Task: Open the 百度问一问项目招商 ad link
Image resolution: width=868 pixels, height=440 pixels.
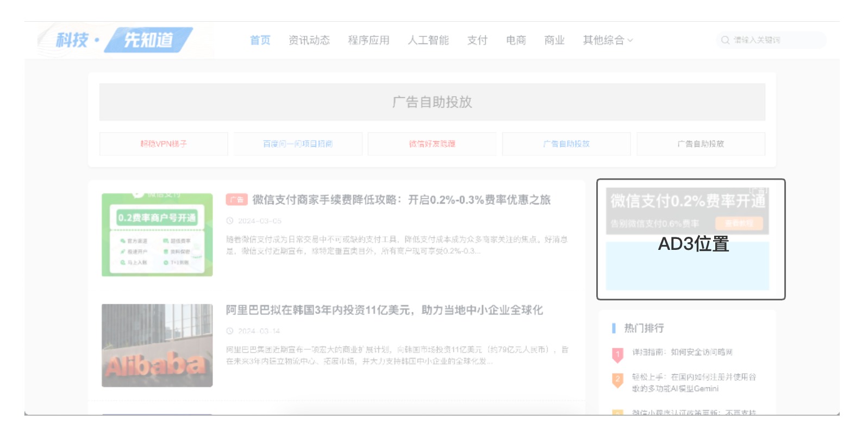Action: point(298,144)
